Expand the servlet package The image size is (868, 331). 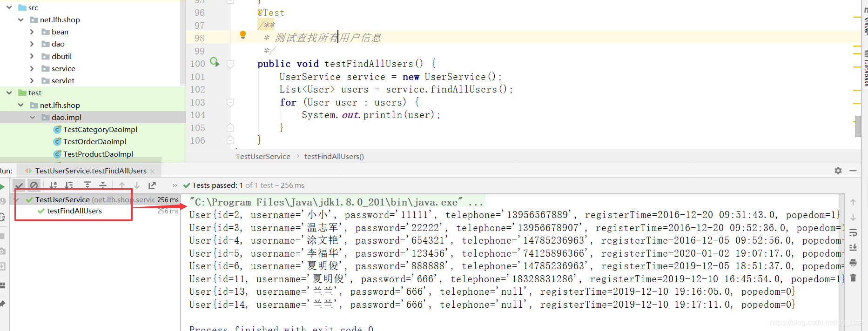click(x=32, y=80)
